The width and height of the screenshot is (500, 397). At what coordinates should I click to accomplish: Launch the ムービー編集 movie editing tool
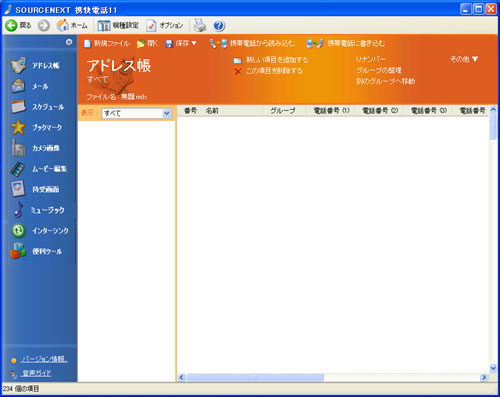(x=18, y=169)
